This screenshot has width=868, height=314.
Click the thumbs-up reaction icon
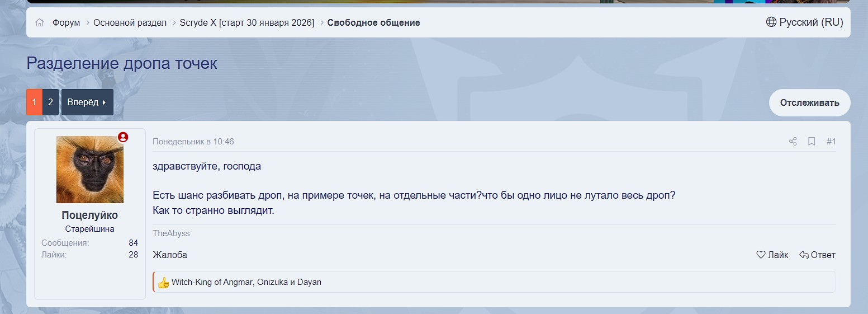click(x=163, y=283)
